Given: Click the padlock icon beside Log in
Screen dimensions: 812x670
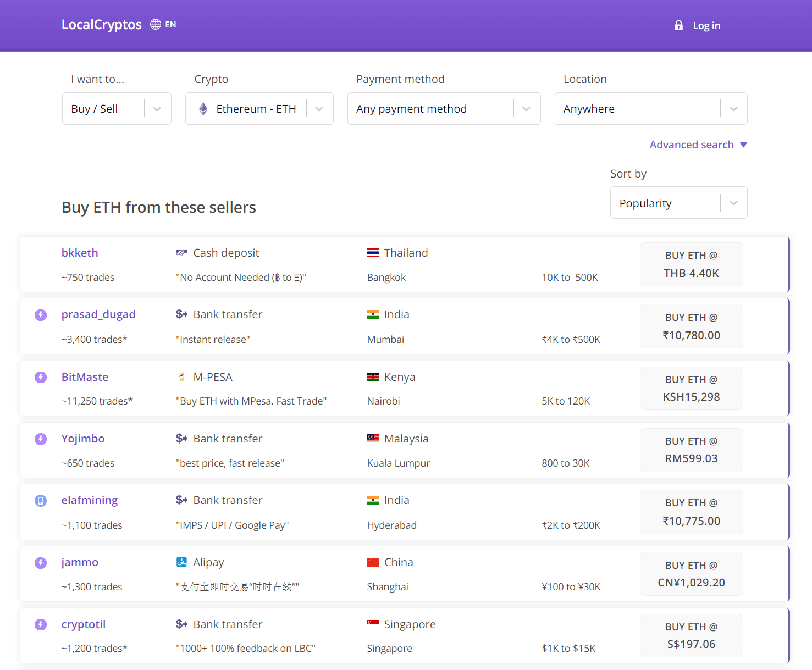Looking at the screenshot, I should [x=678, y=25].
